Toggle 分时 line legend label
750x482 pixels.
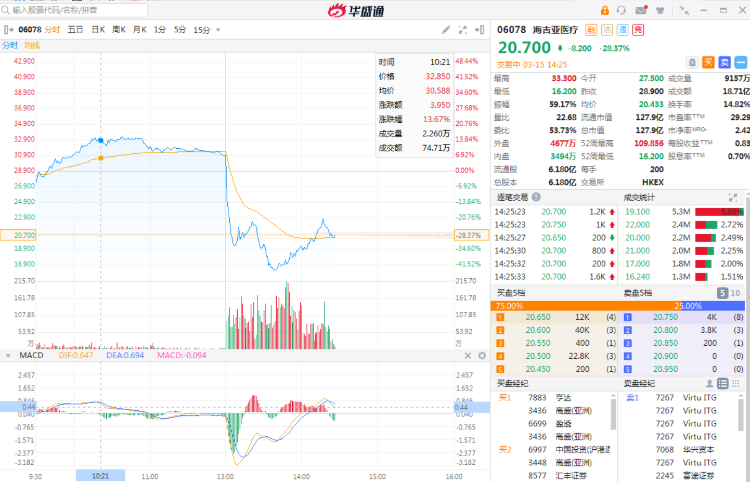[10, 45]
